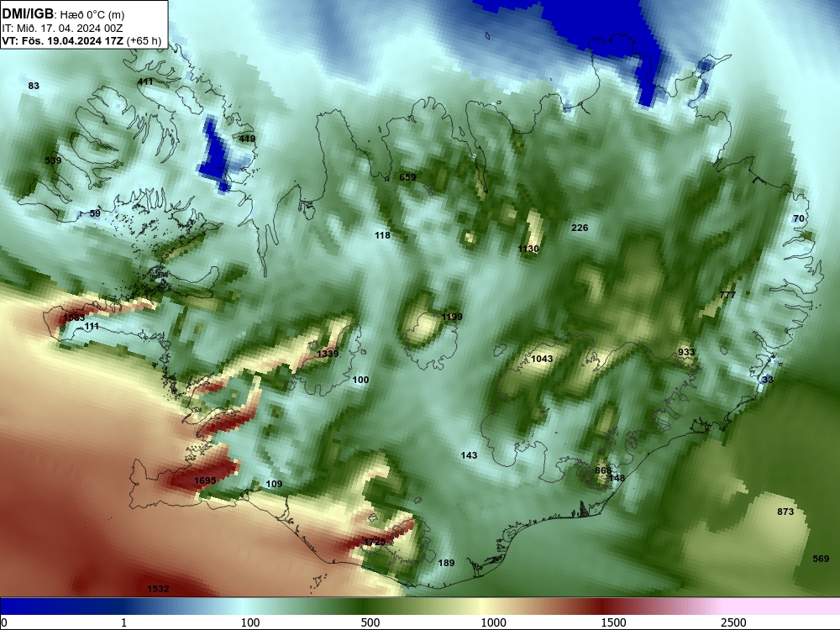Select the map value '111'
The width and height of the screenshot is (840, 630).
pos(92,326)
